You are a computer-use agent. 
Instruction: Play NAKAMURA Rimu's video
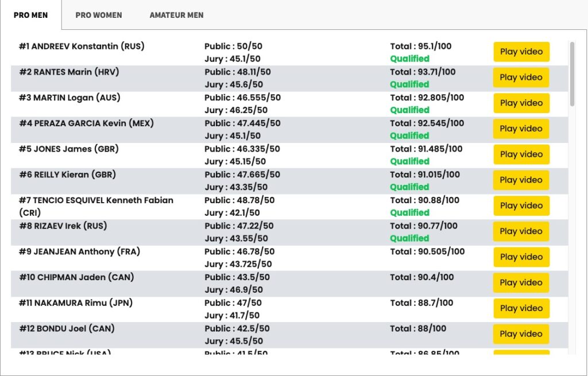click(521, 308)
